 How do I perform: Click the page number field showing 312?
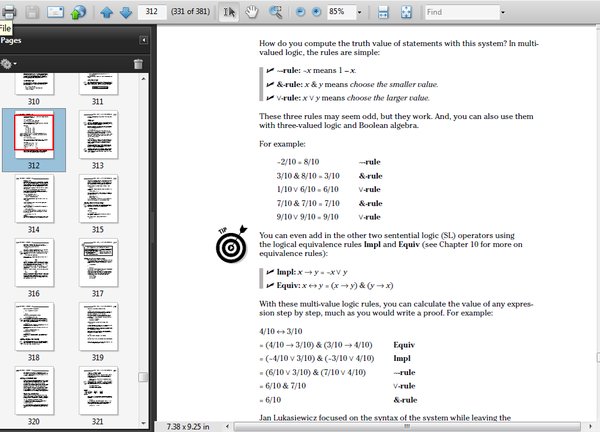tap(152, 12)
